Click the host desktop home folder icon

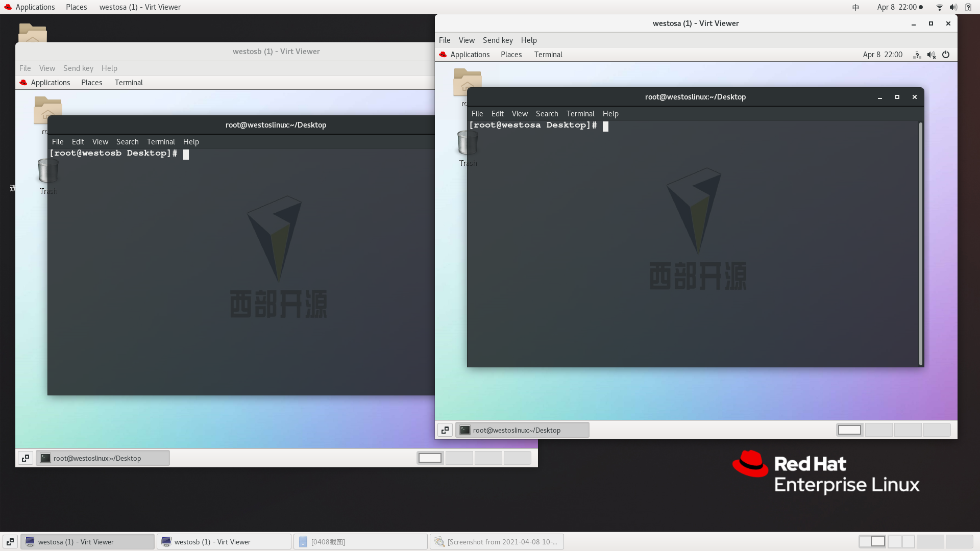click(33, 33)
